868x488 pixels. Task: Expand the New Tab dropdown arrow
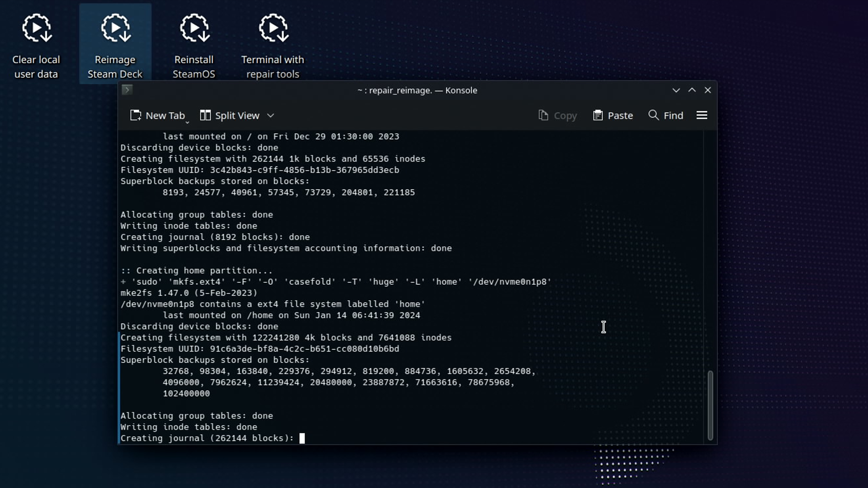(x=188, y=122)
